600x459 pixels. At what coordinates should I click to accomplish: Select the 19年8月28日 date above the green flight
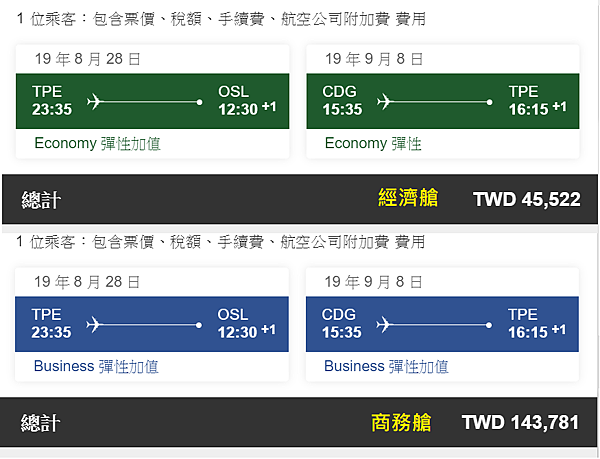87,59
